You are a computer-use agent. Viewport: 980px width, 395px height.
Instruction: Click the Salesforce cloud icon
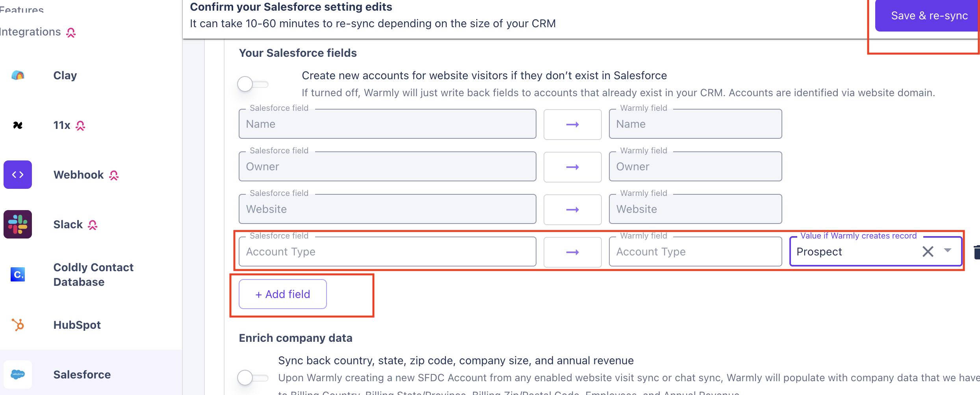click(x=18, y=374)
